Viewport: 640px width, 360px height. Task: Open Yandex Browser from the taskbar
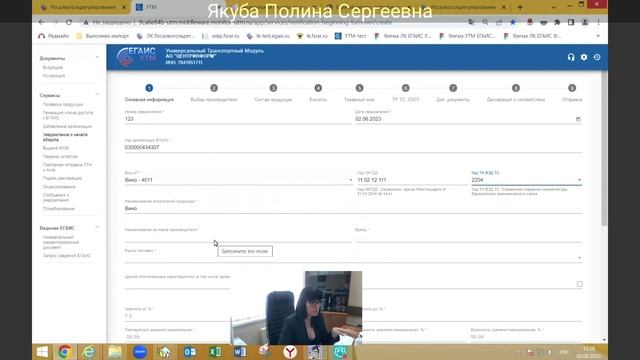290,352
